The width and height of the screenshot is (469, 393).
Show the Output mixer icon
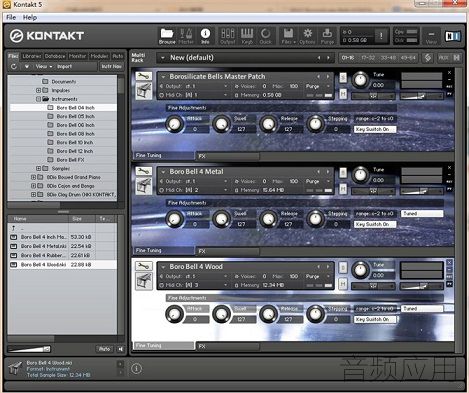click(x=228, y=36)
